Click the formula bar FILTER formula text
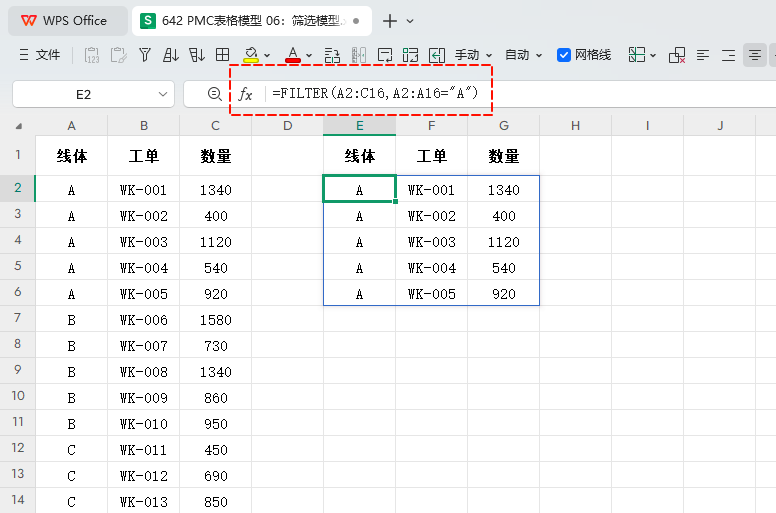Viewport: 776px width, 513px height. pyautogui.click(x=375, y=93)
